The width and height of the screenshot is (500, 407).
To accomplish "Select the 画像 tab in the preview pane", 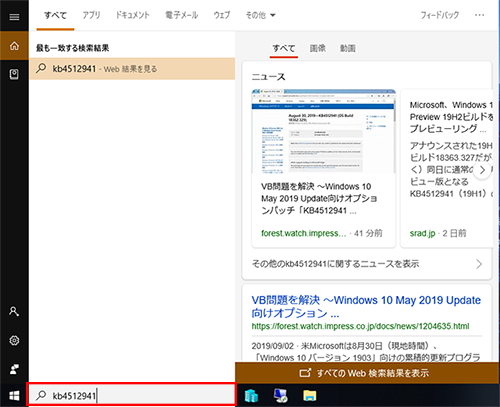I will (x=318, y=48).
